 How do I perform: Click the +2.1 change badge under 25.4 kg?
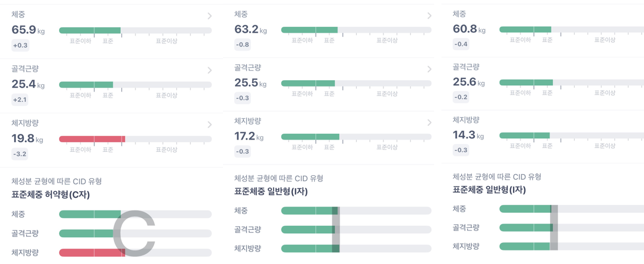point(20,100)
